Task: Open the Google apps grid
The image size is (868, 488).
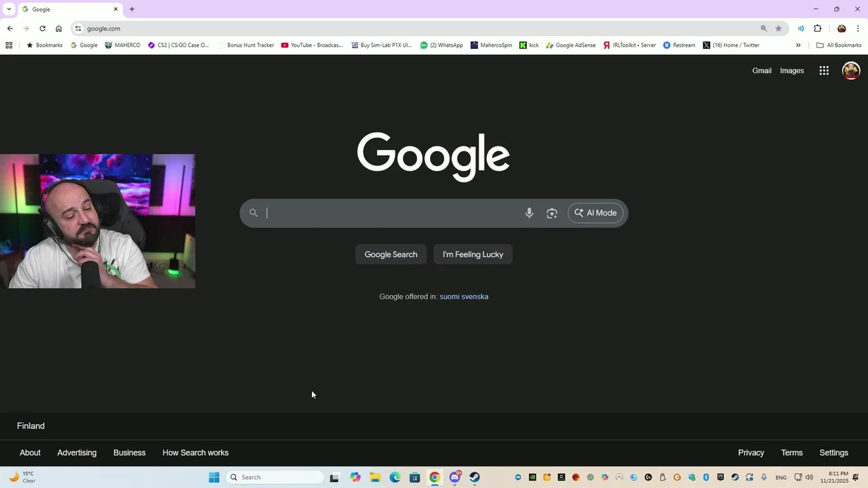Action: pos(824,70)
